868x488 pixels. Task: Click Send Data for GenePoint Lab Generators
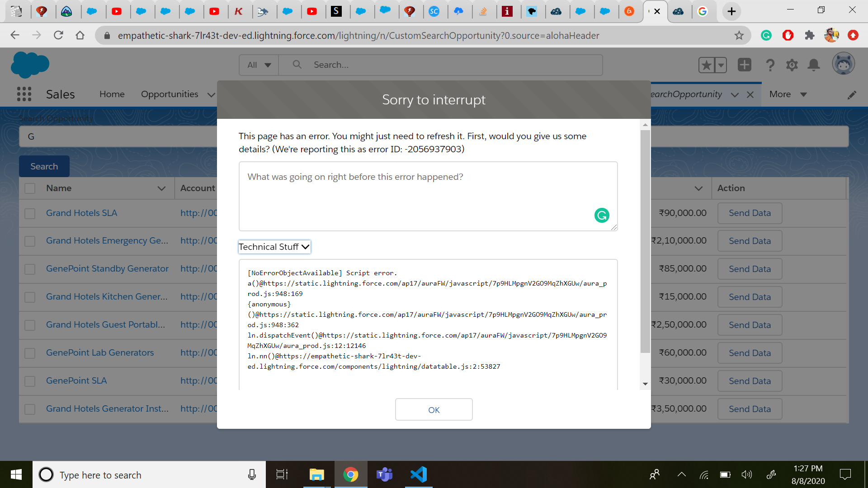[x=749, y=353]
